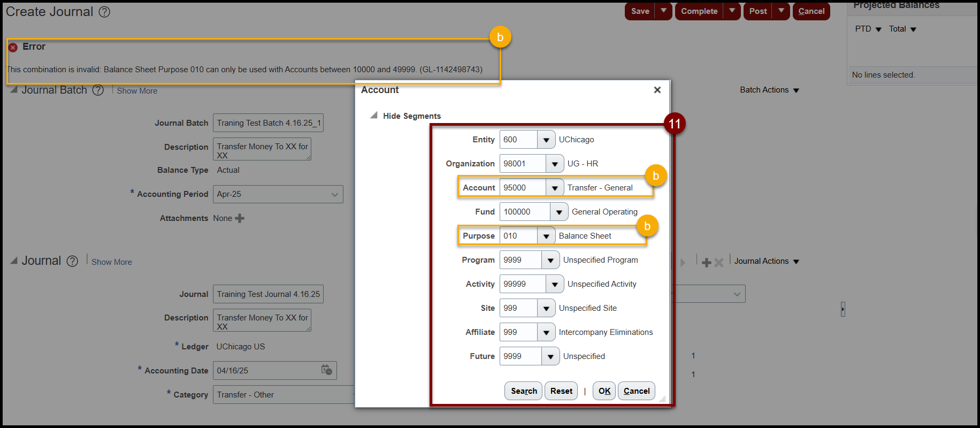This screenshot has width=980, height=428.
Task: Open the Accounting Period Apr-25 dropdown
Action: (x=334, y=194)
